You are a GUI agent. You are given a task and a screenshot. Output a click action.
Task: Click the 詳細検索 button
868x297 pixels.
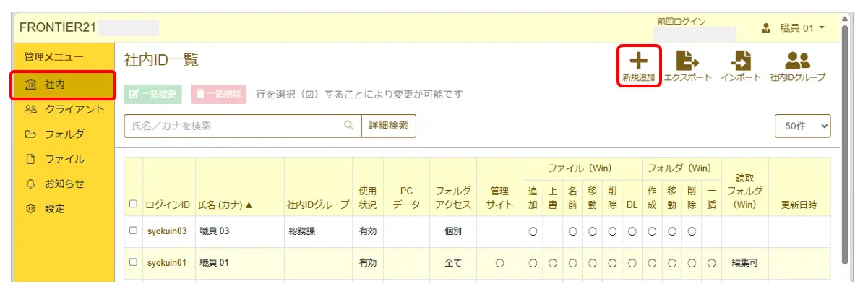[x=388, y=126]
